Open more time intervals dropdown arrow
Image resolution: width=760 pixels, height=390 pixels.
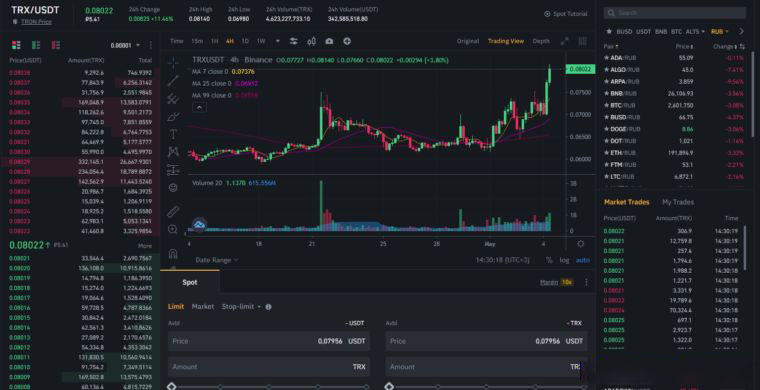coord(278,41)
